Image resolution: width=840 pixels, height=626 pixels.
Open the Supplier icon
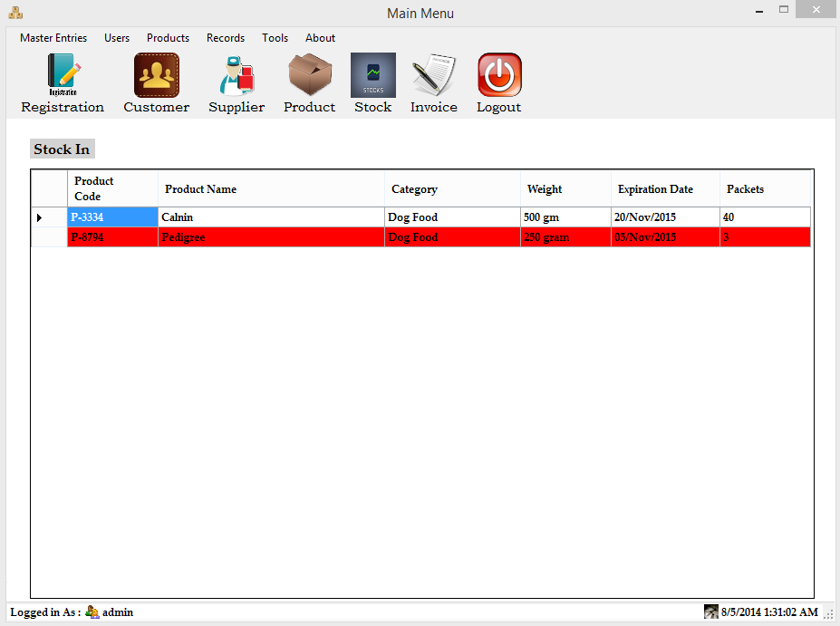237,75
